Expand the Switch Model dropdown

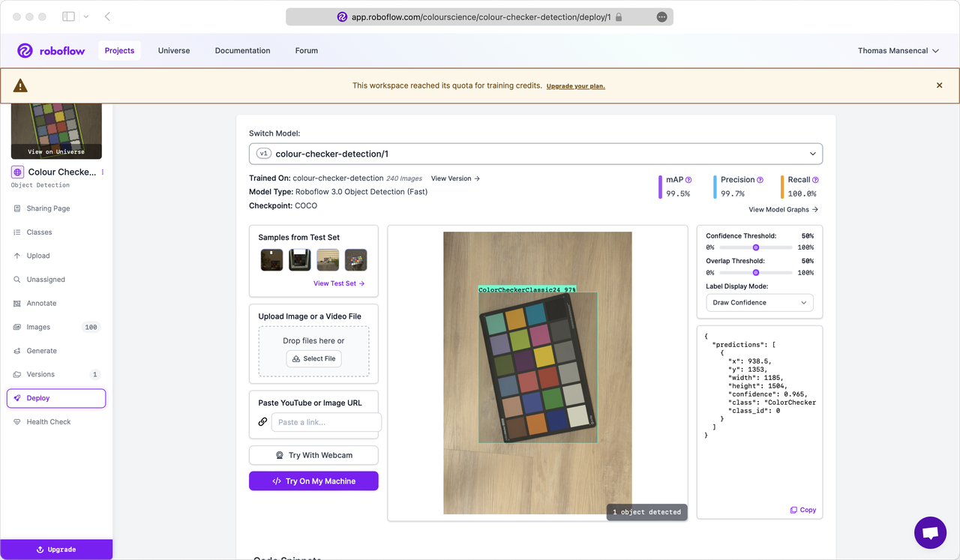coord(535,154)
